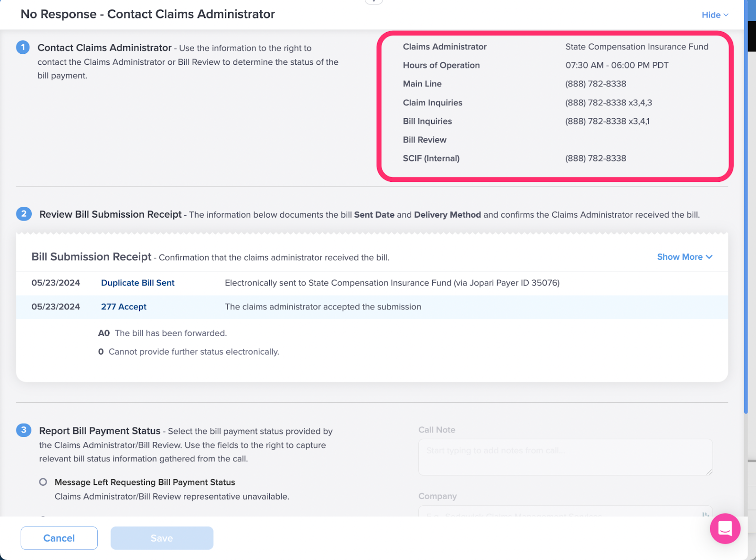The width and height of the screenshot is (756, 560).
Task: Select Message Left Requesting Bill Payment Status option
Action: [43, 482]
